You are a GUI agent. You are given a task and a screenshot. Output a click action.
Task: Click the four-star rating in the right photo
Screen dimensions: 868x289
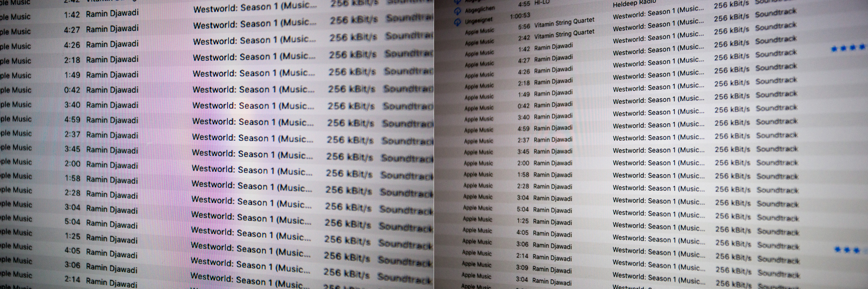coord(848,48)
